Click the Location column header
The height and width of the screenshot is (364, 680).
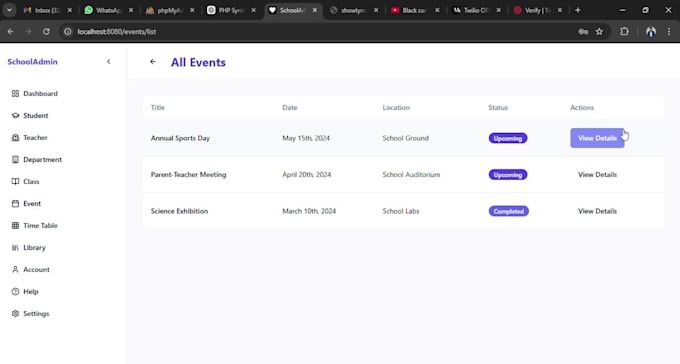[x=396, y=108]
